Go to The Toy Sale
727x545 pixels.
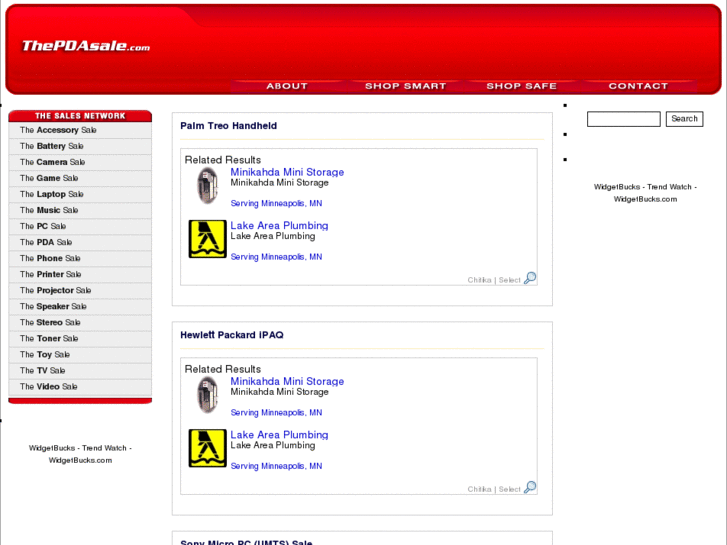click(x=45, y=354)
